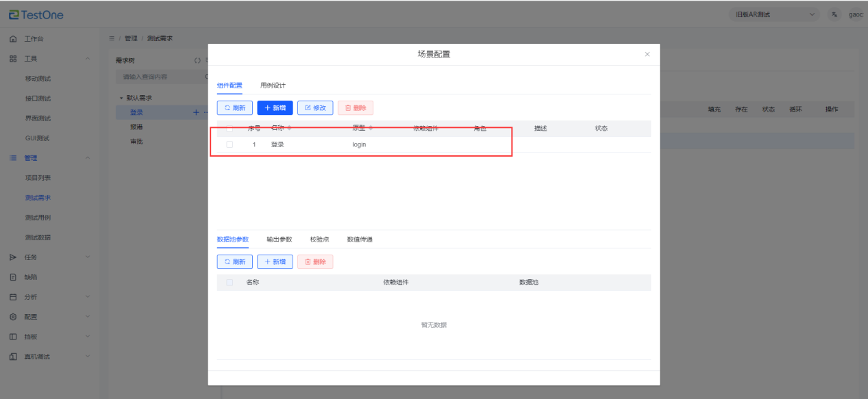Open the 旧版AR测试 project dropdown
868x399 pixels.
pyautogui.click(x=773, y=14)
